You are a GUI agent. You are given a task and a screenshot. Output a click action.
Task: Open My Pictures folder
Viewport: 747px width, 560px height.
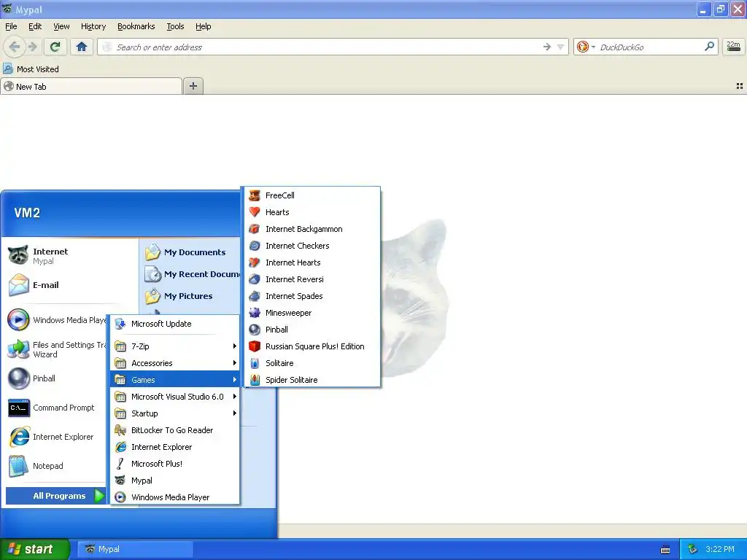pos(190,296)
